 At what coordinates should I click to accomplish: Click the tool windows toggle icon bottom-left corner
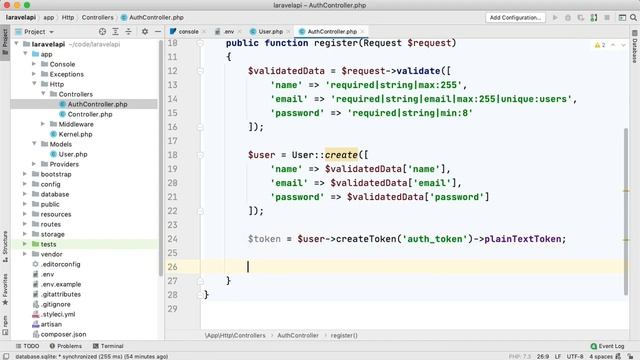point(6,356)
